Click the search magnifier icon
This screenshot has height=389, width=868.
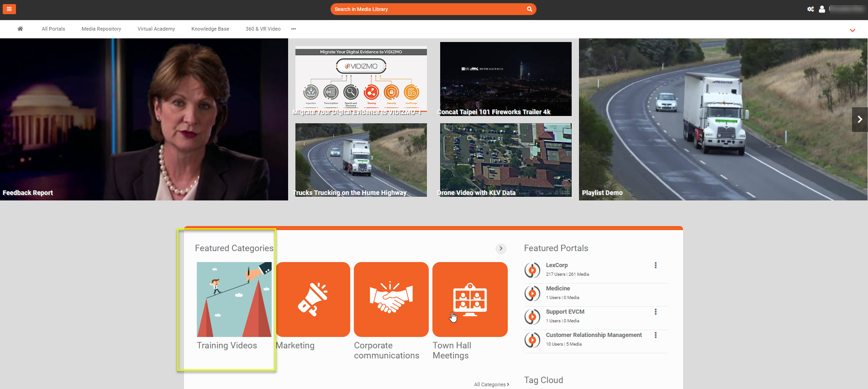529,9
